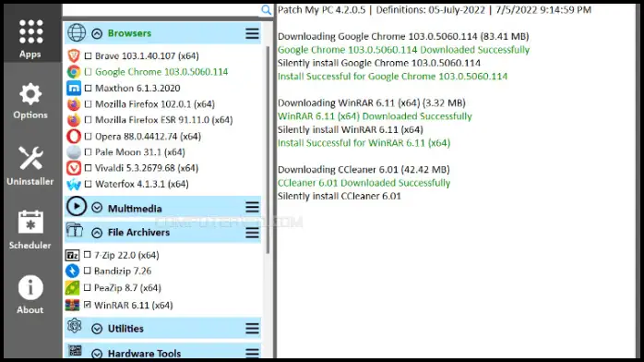Viewport: 644px width, 362px height.
Task: Open the Uninstaller tools icon
Action: [30, 158]
